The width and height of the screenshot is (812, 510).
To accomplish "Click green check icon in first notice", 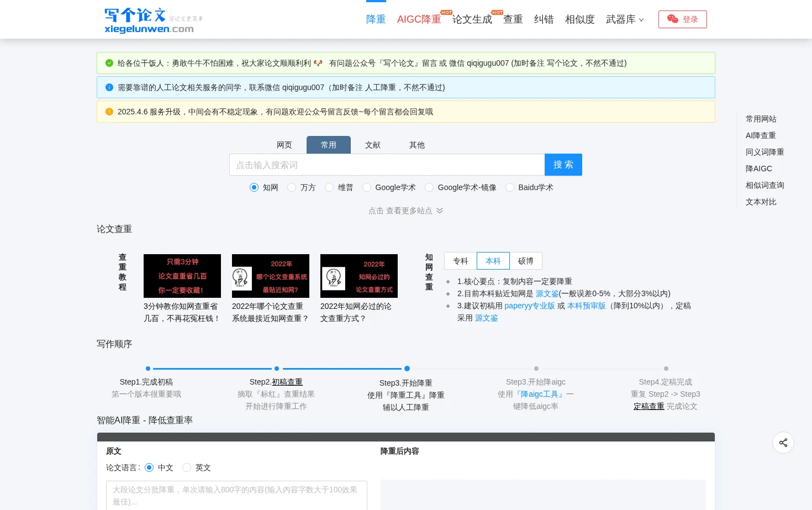I will tap(109, 63).
